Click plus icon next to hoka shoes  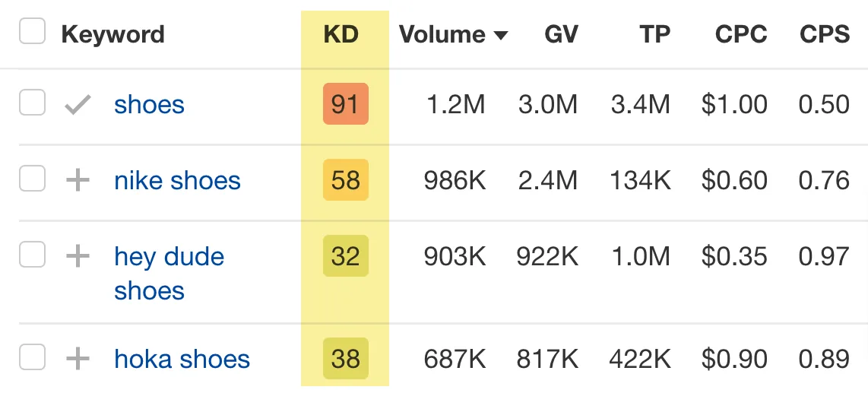point(78,359)
